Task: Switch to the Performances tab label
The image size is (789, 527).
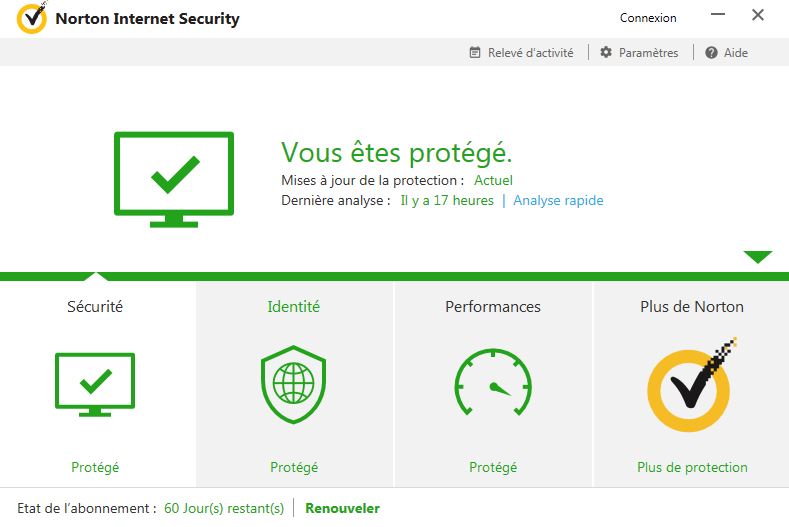Action: (493, 307)
